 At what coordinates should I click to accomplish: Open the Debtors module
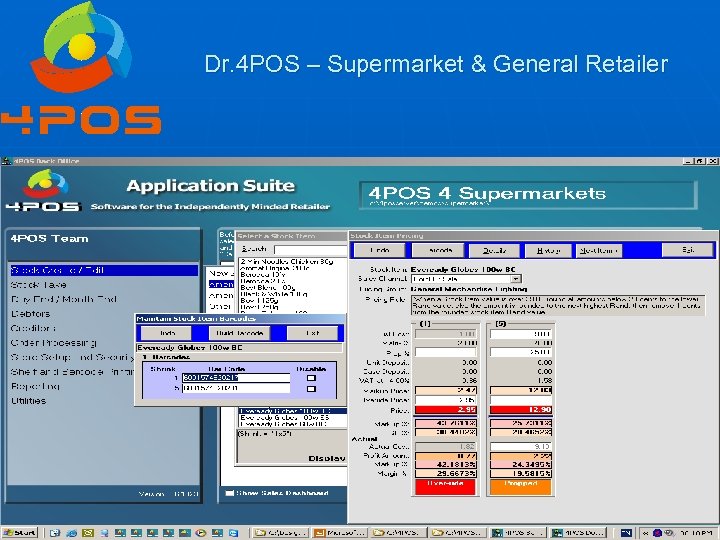(30, 314)
